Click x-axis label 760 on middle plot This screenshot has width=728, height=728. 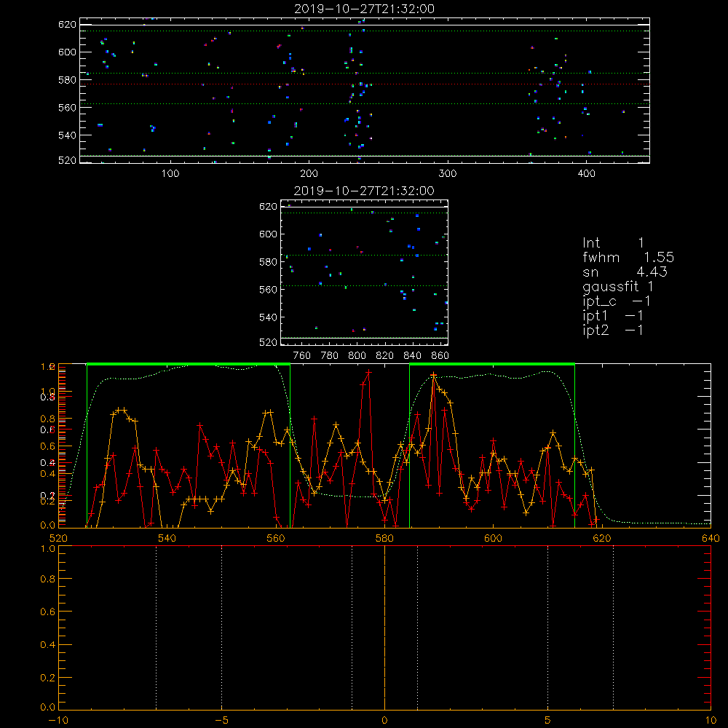point(302,356)
